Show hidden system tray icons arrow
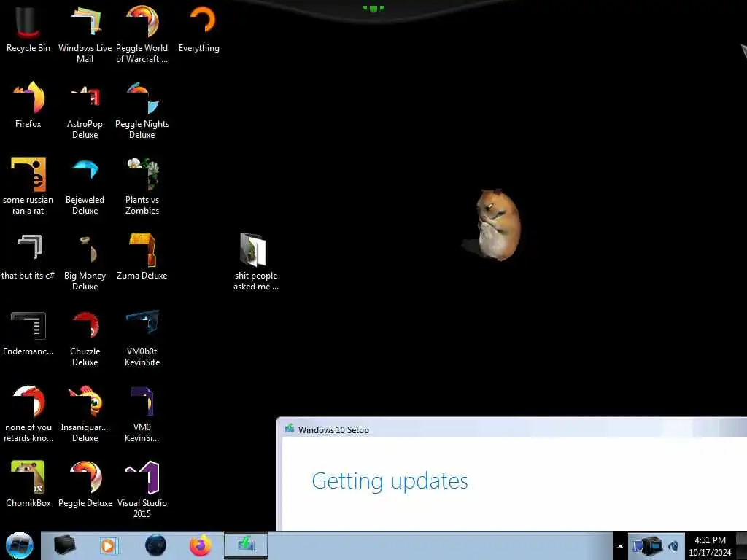Image resolution: width=747 pixels, height=560 pixels. pyautogui.click(x=620, y=546)
